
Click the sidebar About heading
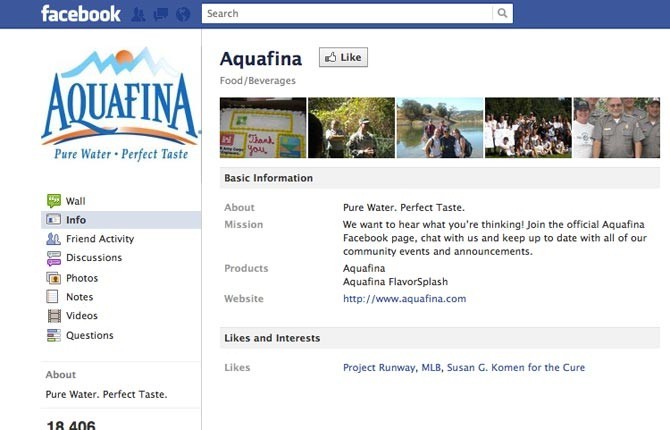(61, 374)
